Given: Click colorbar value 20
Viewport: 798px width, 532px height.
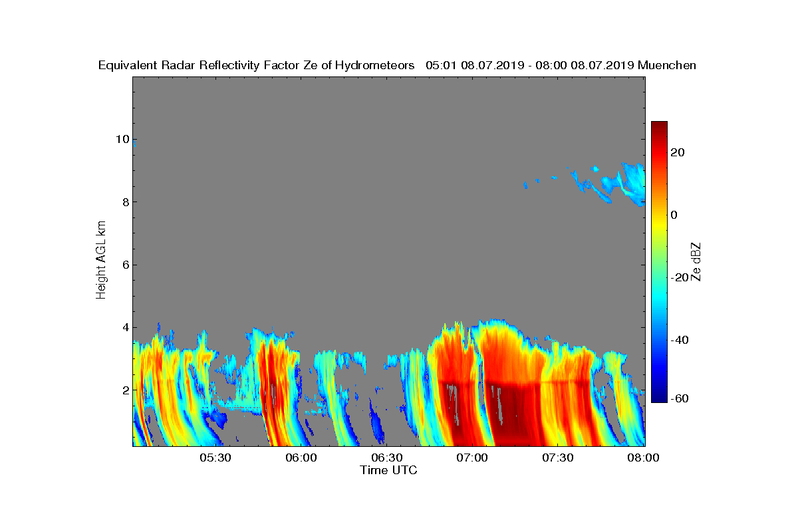Looking at the screenshot, I should click(678, 152).
